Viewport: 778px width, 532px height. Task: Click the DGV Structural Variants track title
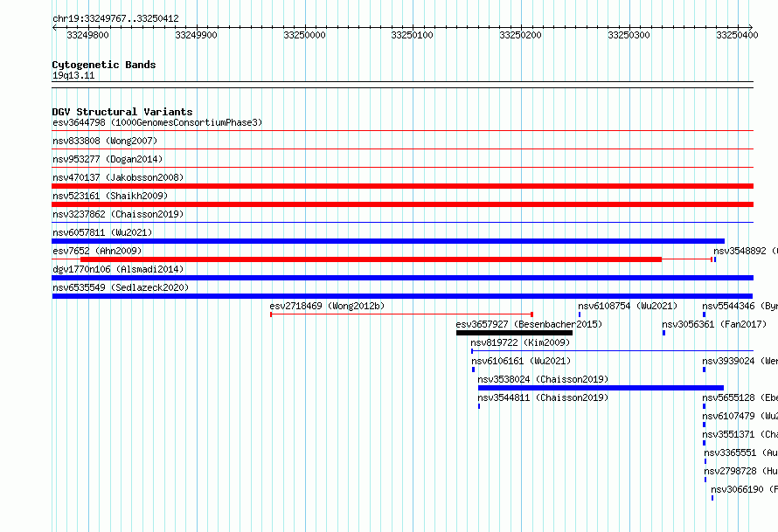[122, 112]
